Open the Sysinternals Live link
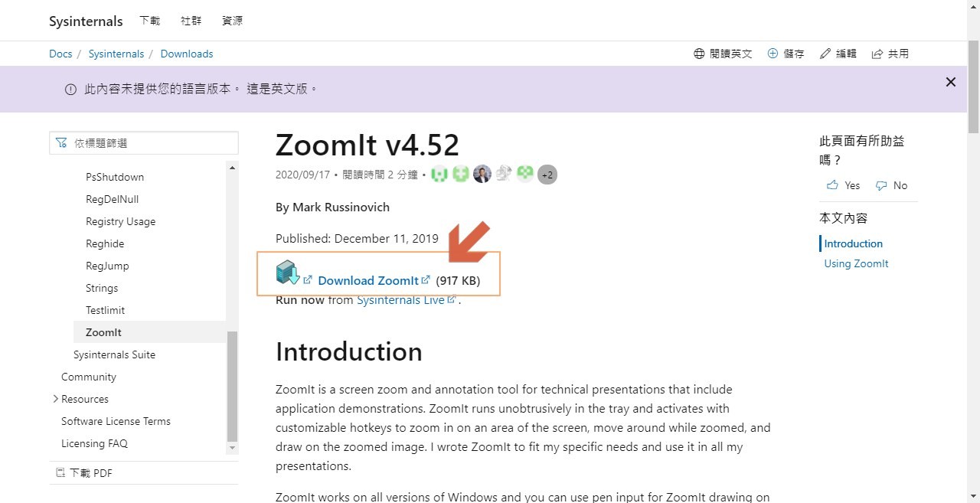The height and width of the screenshot is (503, 980). (x=400, y=300)
